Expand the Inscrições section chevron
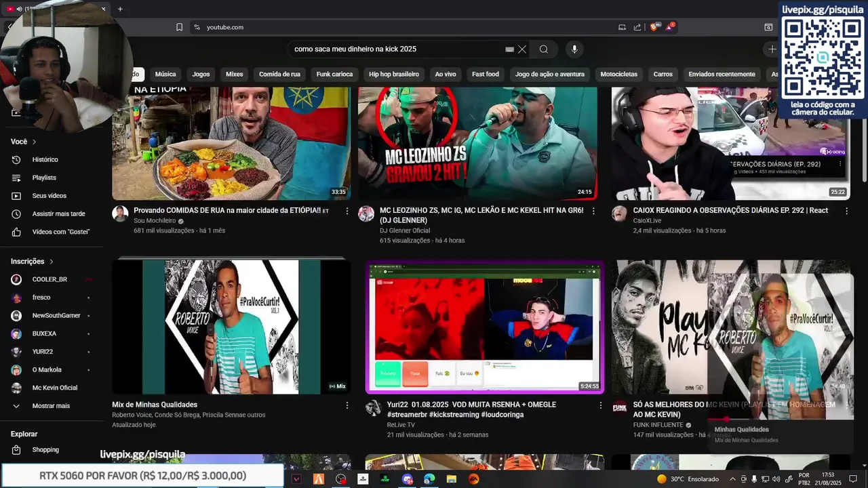The width and height of the screenshot is (868, 488). (x=51, y=262)
